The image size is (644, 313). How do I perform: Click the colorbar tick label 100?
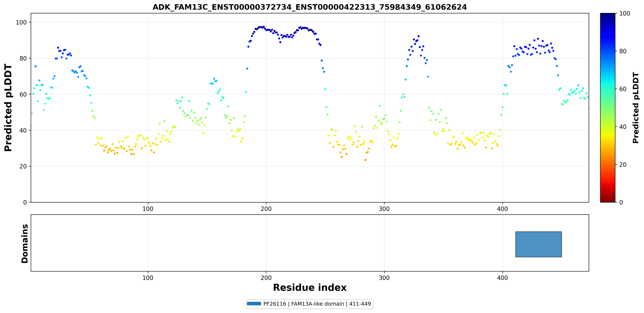pos(624,14)
